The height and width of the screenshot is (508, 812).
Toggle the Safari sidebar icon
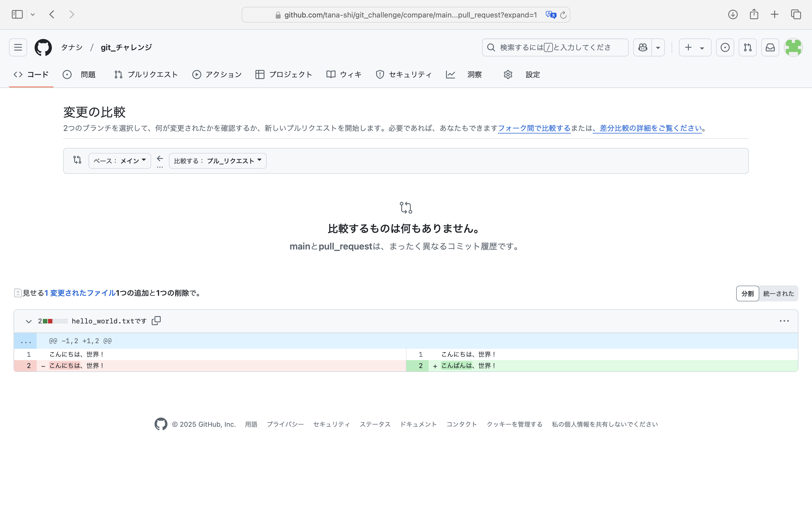[x=17, y=14]
